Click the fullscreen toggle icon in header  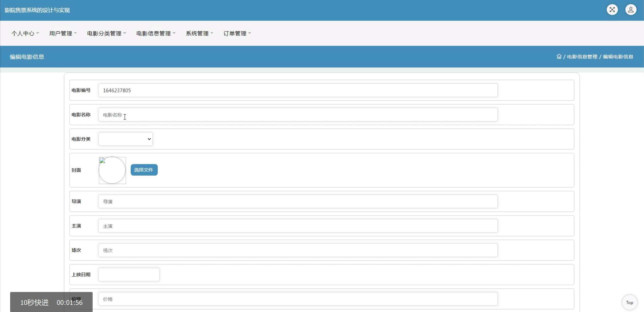612,10
